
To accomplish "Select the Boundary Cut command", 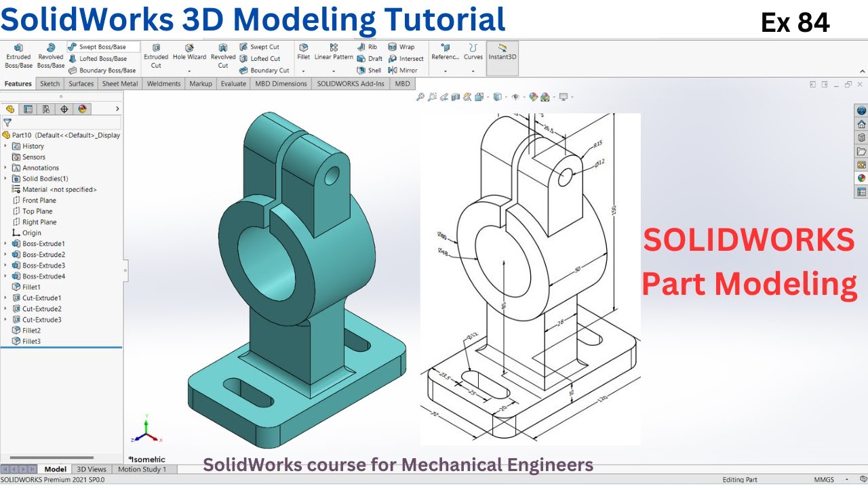I will (x=264, y=70).
